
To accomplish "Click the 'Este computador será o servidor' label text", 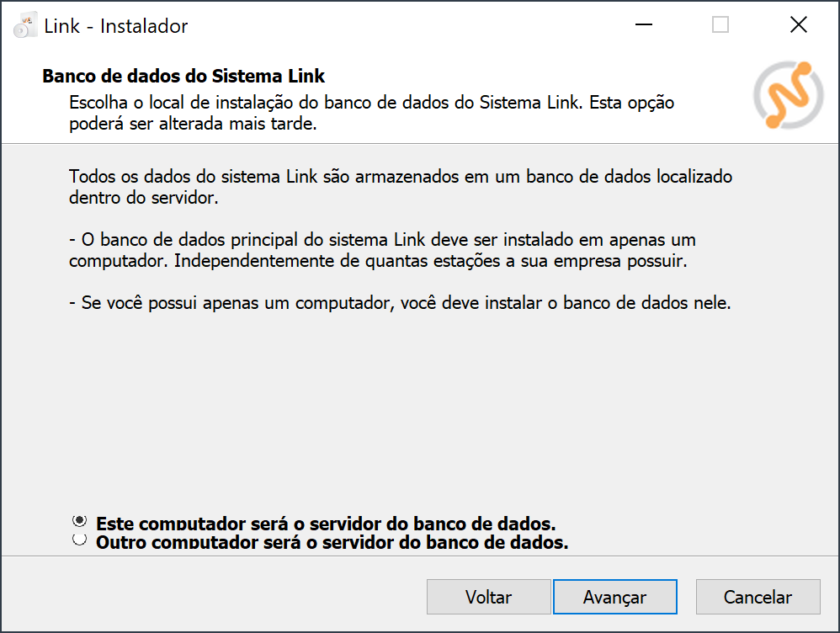I will [326, 523].
